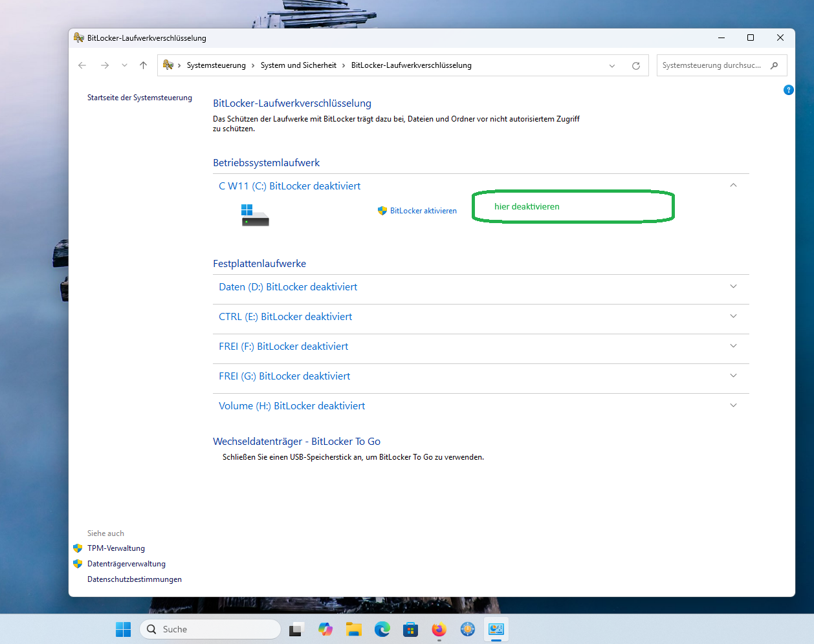
Task: Click the Forward navigation arrow
Action: click(x=105, y=65)
